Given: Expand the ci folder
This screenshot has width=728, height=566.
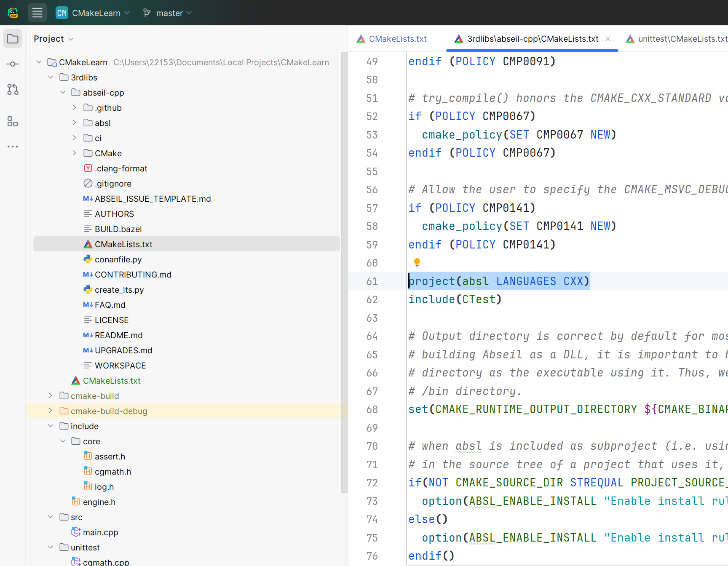Looking at the screenshot, I should click(x=75, y=138).
